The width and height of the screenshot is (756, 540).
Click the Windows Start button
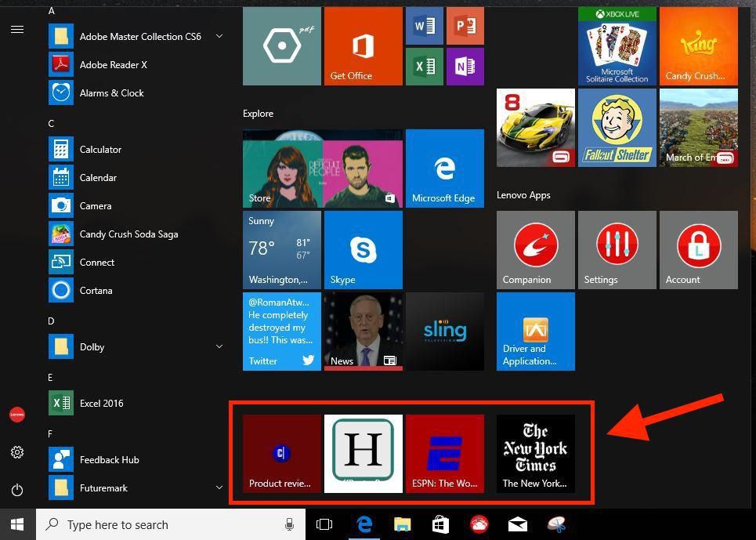click(x=17, y=524)
